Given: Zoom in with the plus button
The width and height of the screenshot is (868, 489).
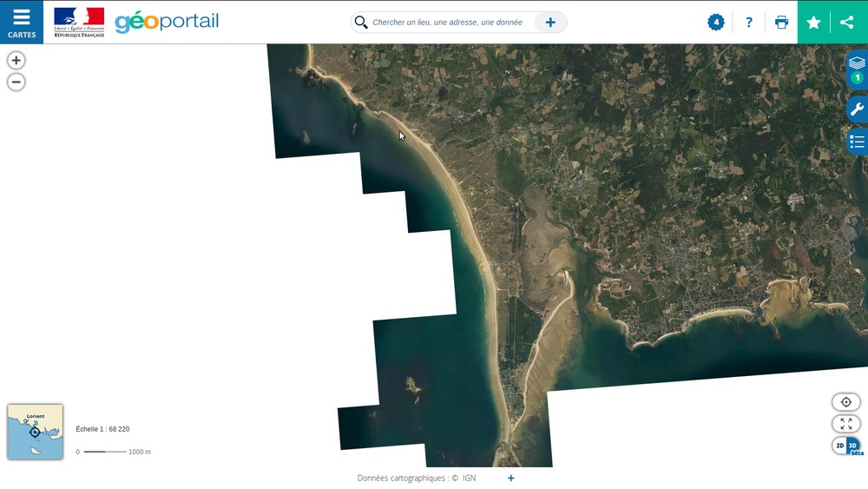Looking at the screenshot, I should point(16,60).
